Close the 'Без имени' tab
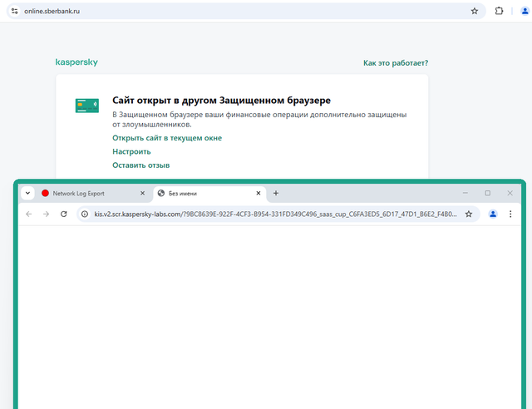Screen dimensions: 532x409 click(x=259, y=193)
